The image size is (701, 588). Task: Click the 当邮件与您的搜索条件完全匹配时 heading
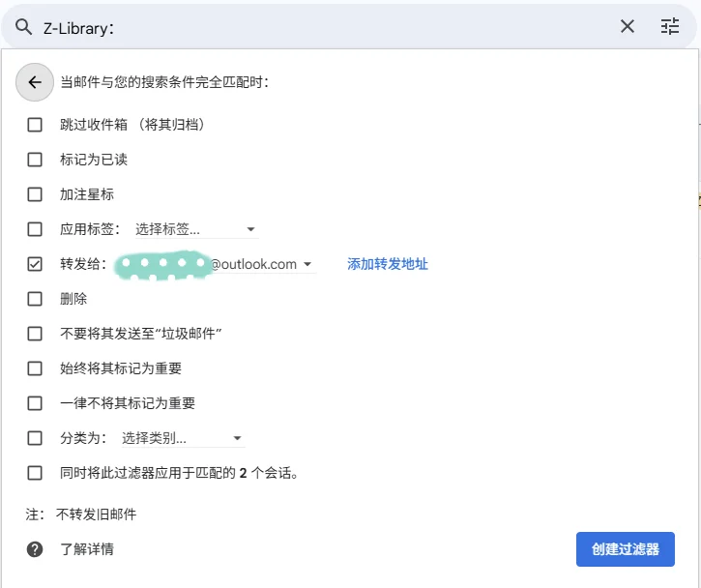coord(164,82)
